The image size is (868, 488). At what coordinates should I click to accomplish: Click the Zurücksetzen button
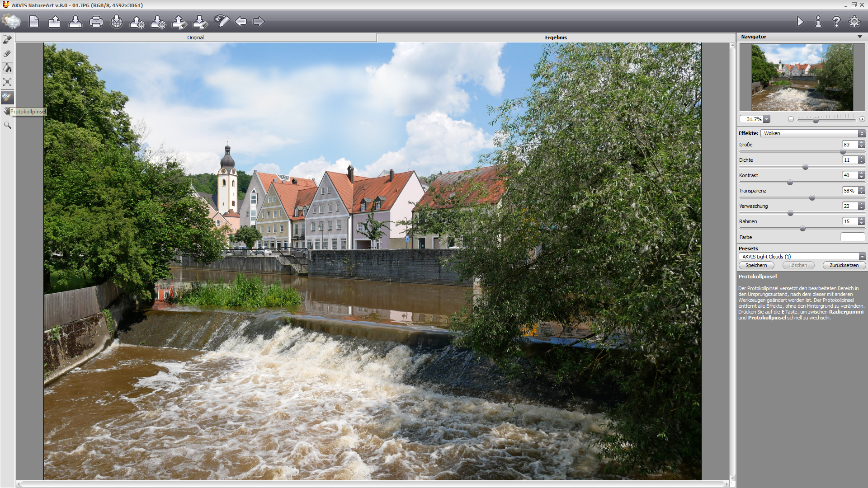click(x=844, y=265)
